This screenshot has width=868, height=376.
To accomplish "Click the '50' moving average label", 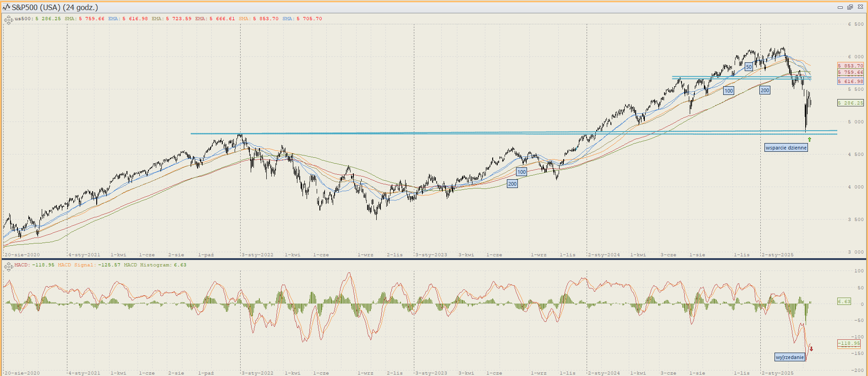I will (748, 67).
